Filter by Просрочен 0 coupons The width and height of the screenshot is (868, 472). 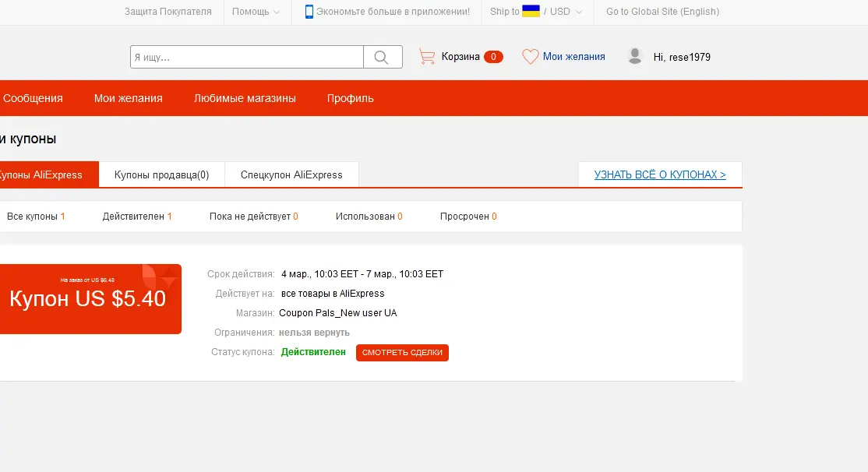468,217
